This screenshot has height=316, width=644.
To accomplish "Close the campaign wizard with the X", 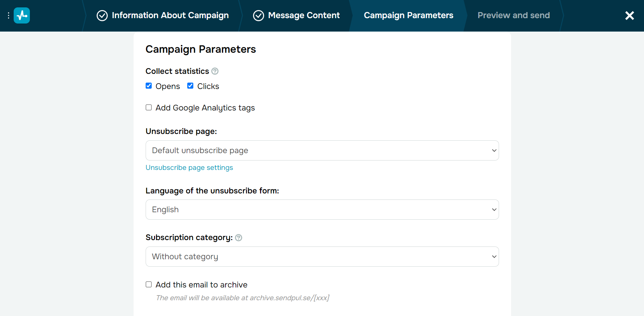I will 630,15.
